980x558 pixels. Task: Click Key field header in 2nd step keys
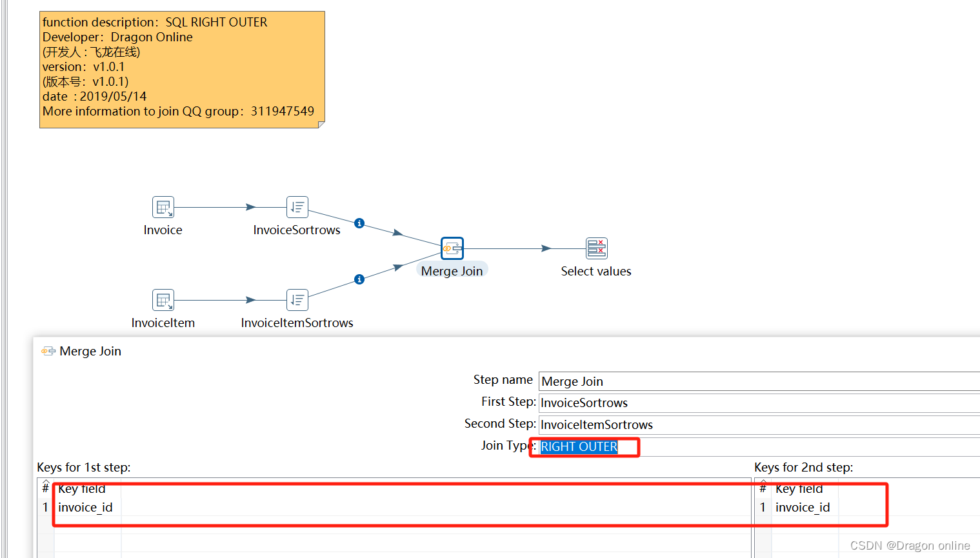(799, 488)
